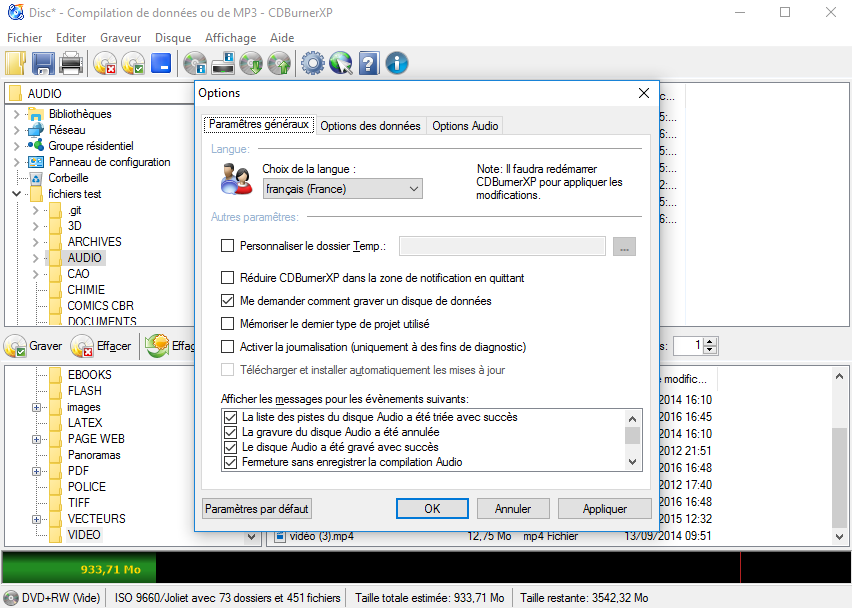This screenshot has height=608, width=852.
Task: Expand the VECTEURS folder plus box
Action: coord(36,519)
